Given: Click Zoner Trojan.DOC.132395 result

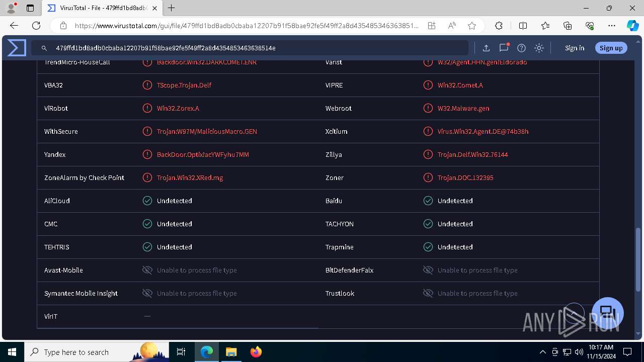Looking at the screenshot, I should point(465,177).
